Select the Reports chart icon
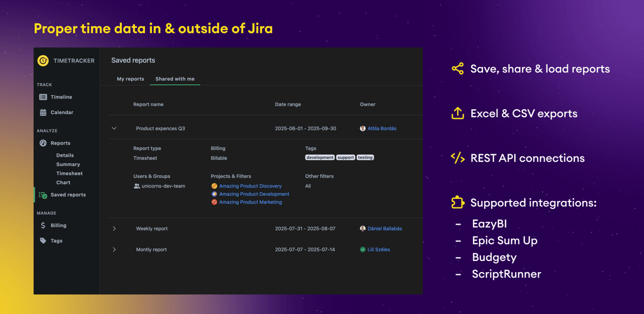 [x=43, y=143]
